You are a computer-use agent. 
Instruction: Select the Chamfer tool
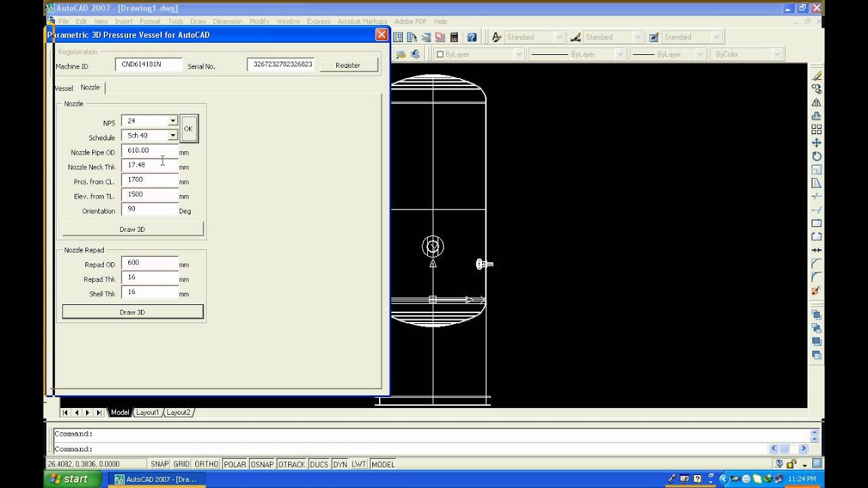tap(816, 264)
